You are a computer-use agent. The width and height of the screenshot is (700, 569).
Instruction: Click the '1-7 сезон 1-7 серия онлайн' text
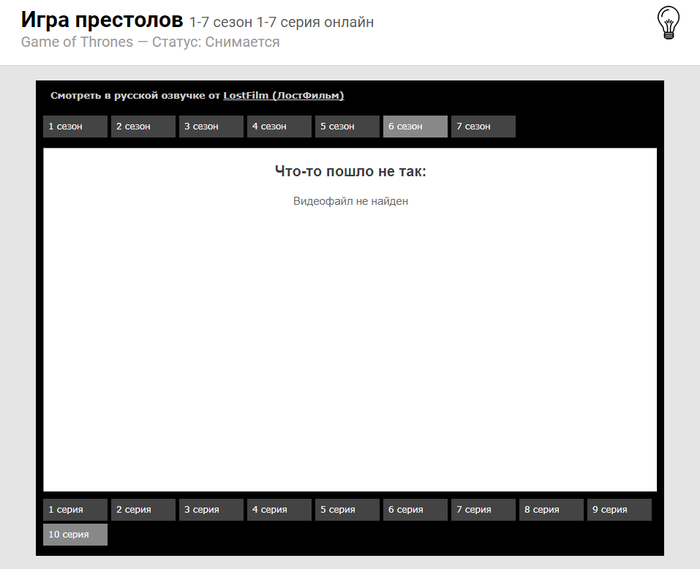[282, 22]
